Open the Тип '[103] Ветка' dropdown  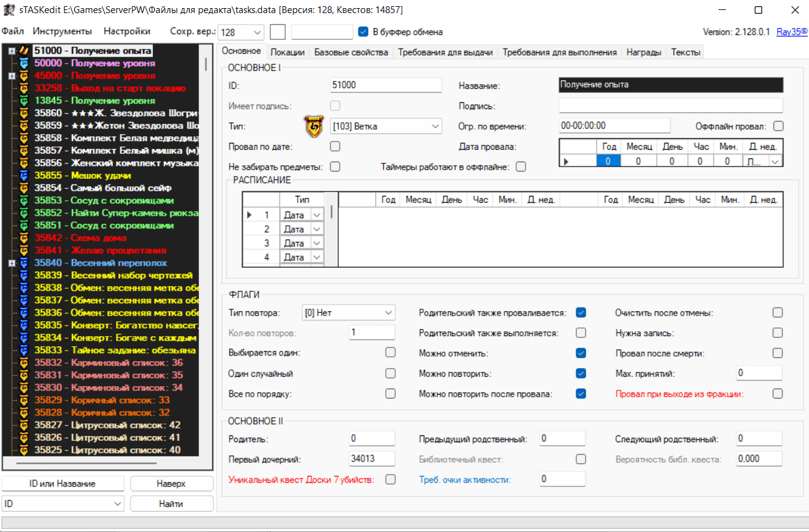click(385, 127)
